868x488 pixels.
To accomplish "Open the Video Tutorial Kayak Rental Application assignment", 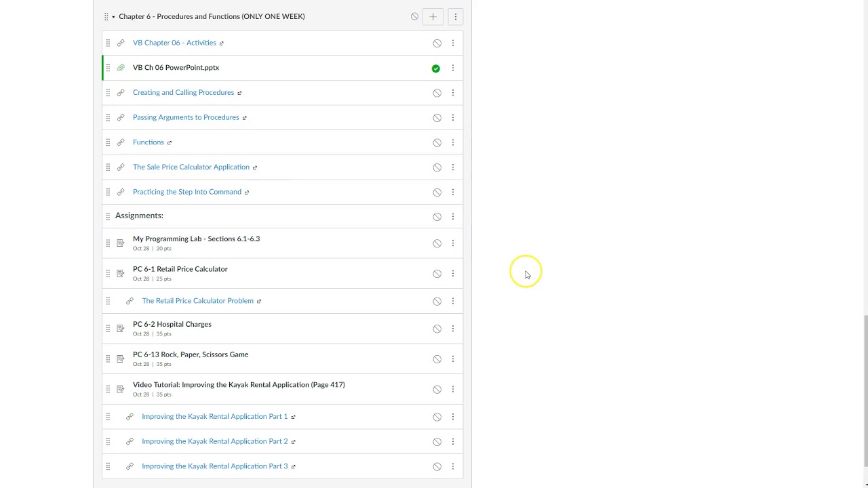I will tap(239, 385).
